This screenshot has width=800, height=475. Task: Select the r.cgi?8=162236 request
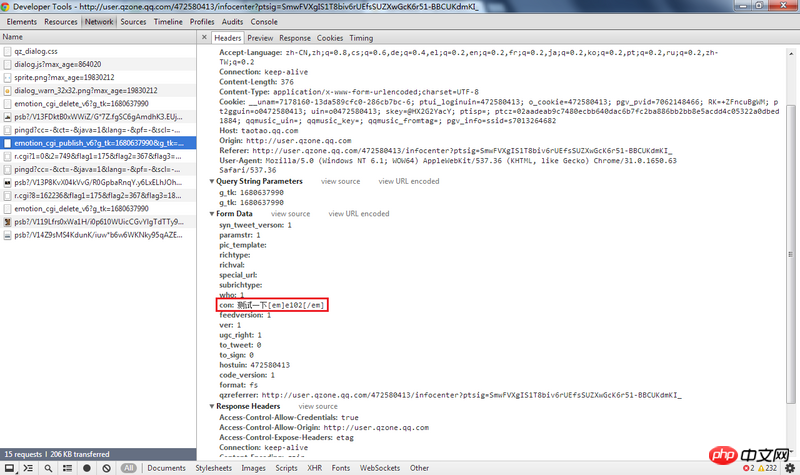coord(98,195)
